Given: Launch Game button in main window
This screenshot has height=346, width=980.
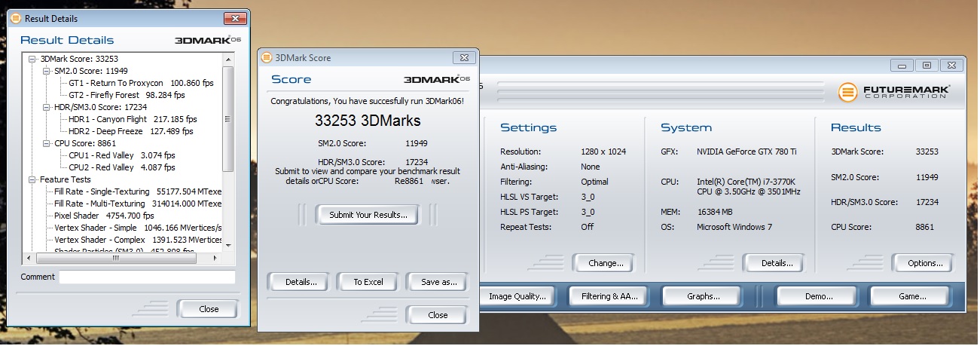Looking at the screenshot, I should click(911, 296).
